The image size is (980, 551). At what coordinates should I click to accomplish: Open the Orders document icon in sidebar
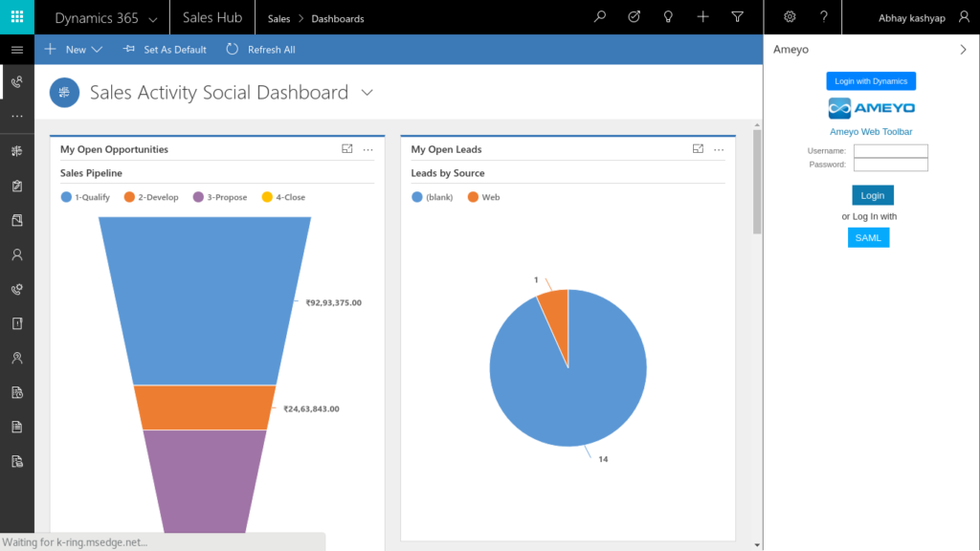pos(17,427)
